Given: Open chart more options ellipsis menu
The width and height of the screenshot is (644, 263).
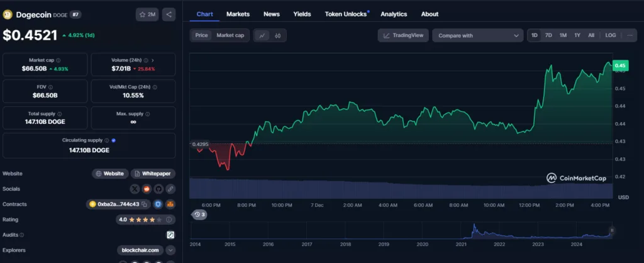Looking at the screenshot, I should point(630,35).
